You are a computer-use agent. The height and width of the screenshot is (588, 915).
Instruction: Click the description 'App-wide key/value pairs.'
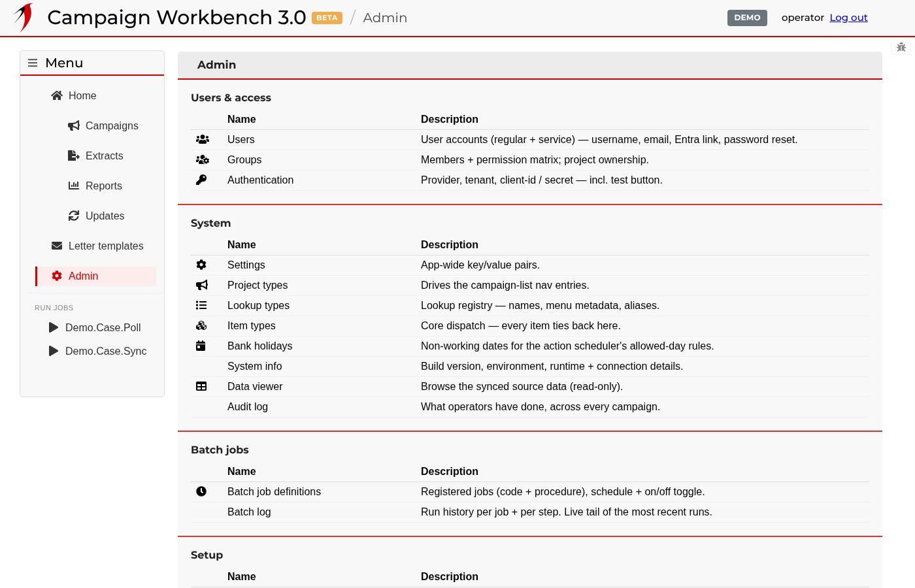coord(480,265)
